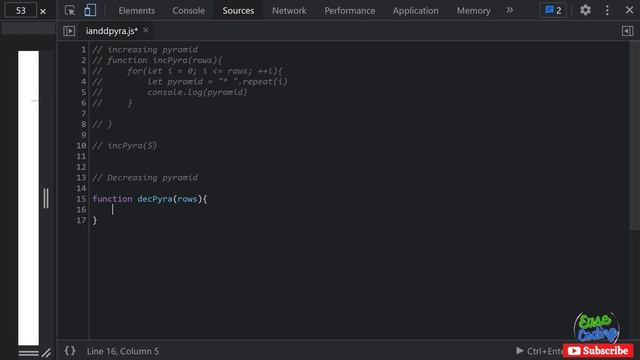Click the '// Decreasing pyramid' comment
The width and height of the screenshot is (640, 360).
tap(145, 178)
